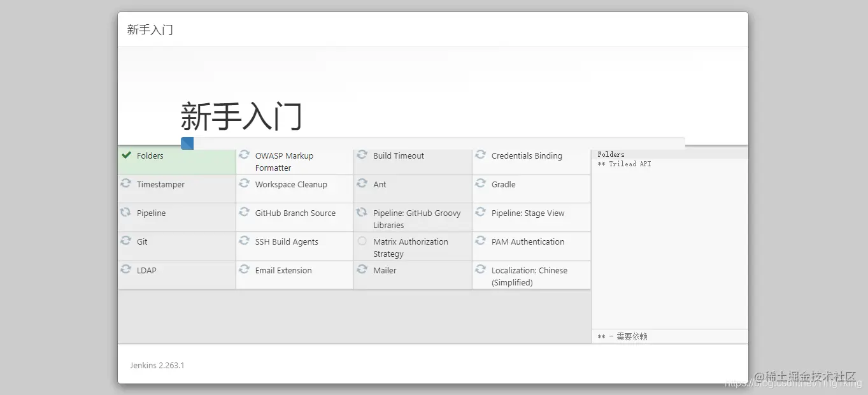
Task: Click the sync icon beside Credentials Binding
Action: coord(481,155)
